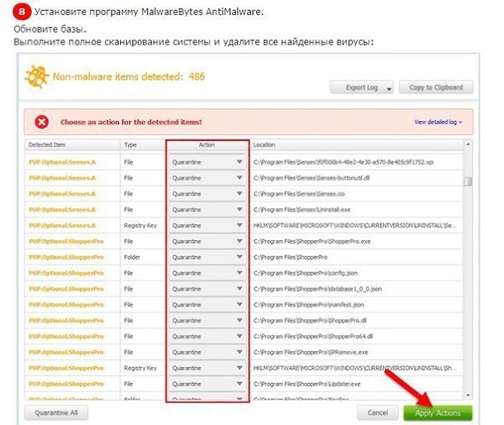504x425 pixels.
Task: Open Action dropdown for xpi file row
Action: point(207,161)
